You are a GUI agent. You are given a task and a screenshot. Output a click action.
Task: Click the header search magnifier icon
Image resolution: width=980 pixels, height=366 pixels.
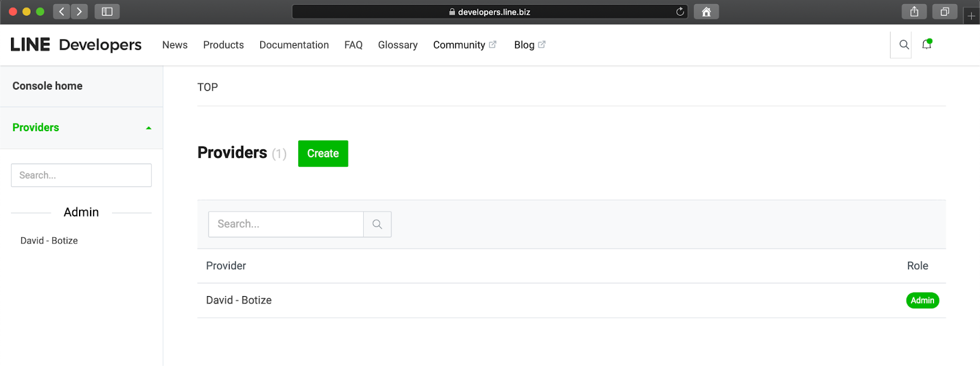[903, 45]
